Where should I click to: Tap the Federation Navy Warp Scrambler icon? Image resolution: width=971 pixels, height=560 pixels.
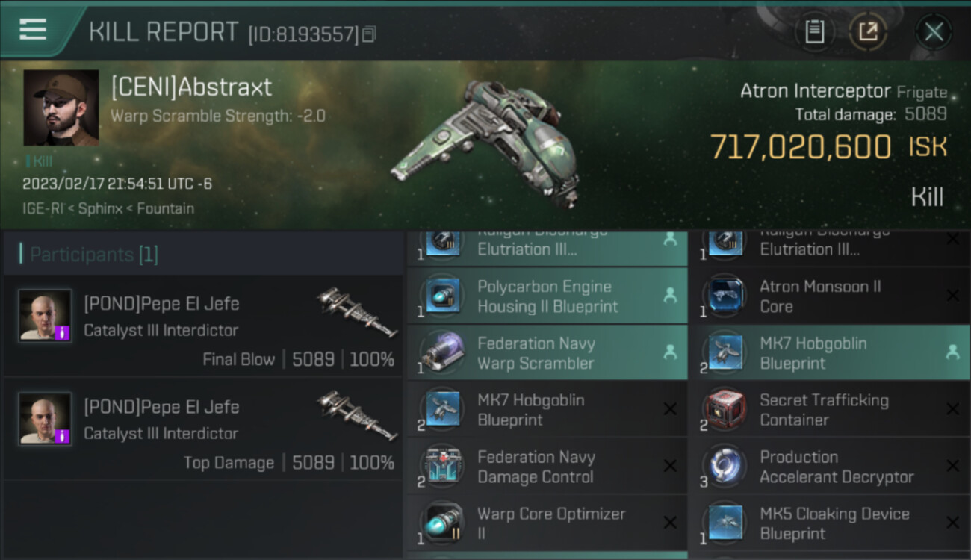click(443, 352)
